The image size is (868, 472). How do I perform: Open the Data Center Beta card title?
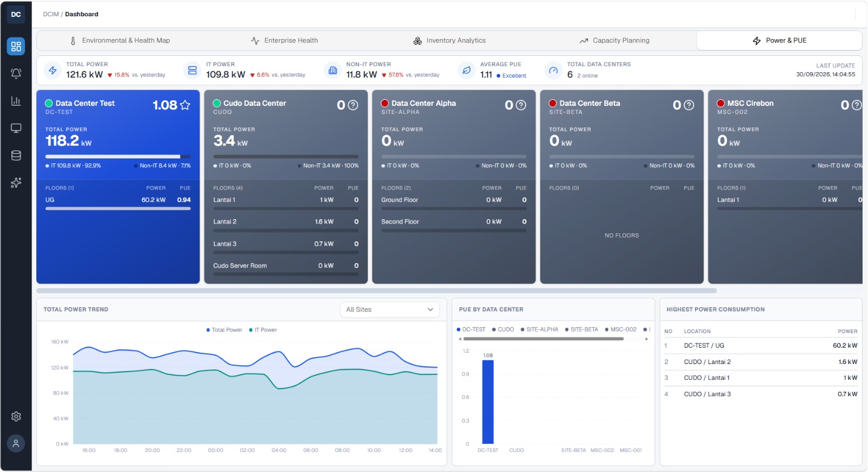coord(590,103)
